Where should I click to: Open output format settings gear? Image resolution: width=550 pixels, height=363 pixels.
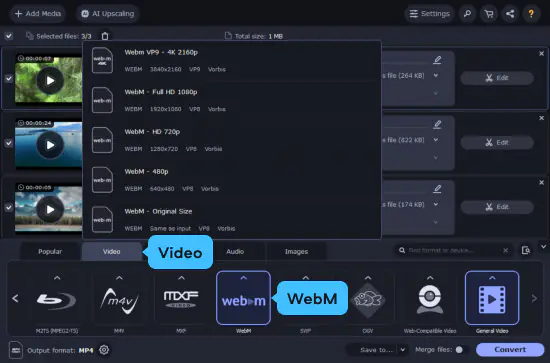104,350
